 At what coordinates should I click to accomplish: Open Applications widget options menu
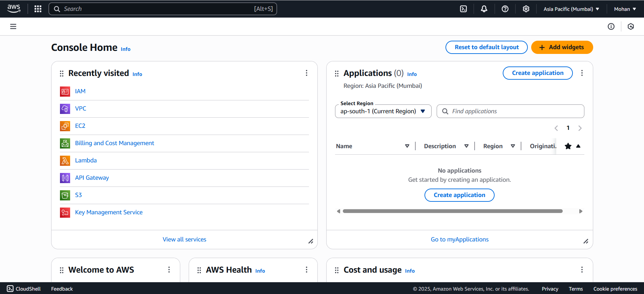coord(582,73)
